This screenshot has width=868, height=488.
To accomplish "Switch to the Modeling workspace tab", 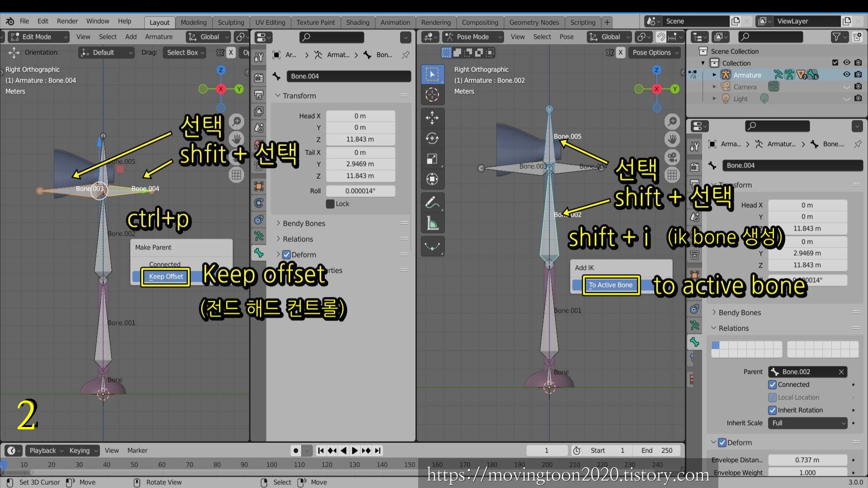I will pyautogui.click(x=193, y=22).
